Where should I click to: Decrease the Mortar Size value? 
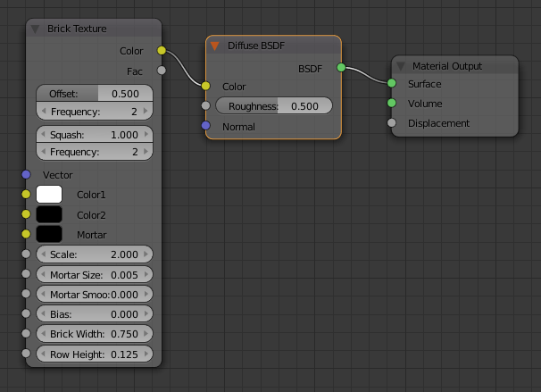[44, 274]
